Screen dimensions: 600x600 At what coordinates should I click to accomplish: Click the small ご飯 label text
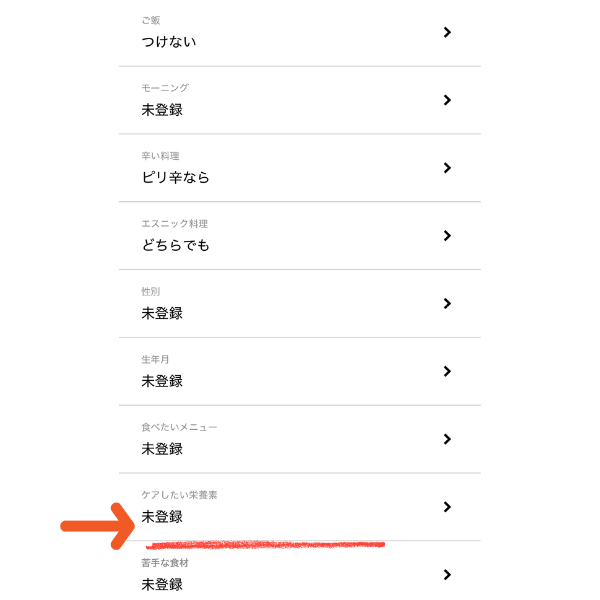(x=151, y=20)
